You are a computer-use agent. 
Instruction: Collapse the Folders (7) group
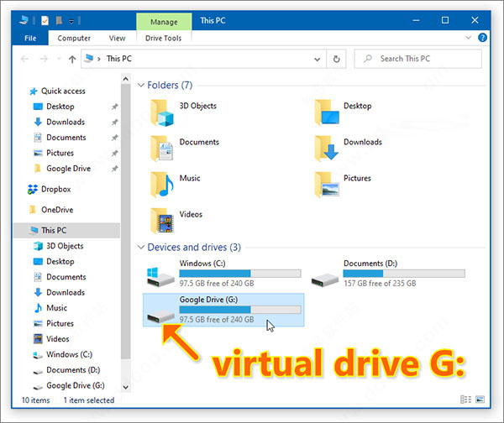pos(140,86)
